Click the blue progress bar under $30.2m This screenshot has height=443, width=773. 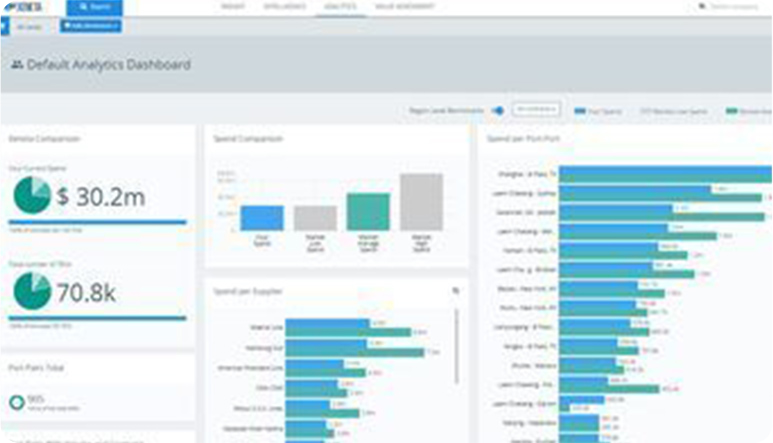tap(98, 222)
